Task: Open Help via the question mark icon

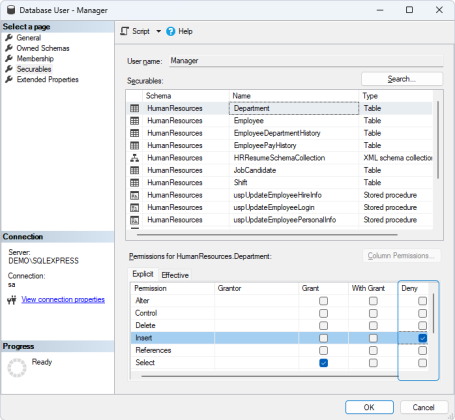Action: click(x=171, y=31)
